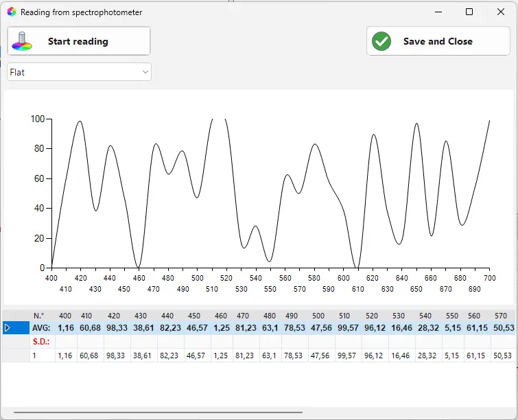Click the spectrophotometer icon on Start reading

(22, 41)
